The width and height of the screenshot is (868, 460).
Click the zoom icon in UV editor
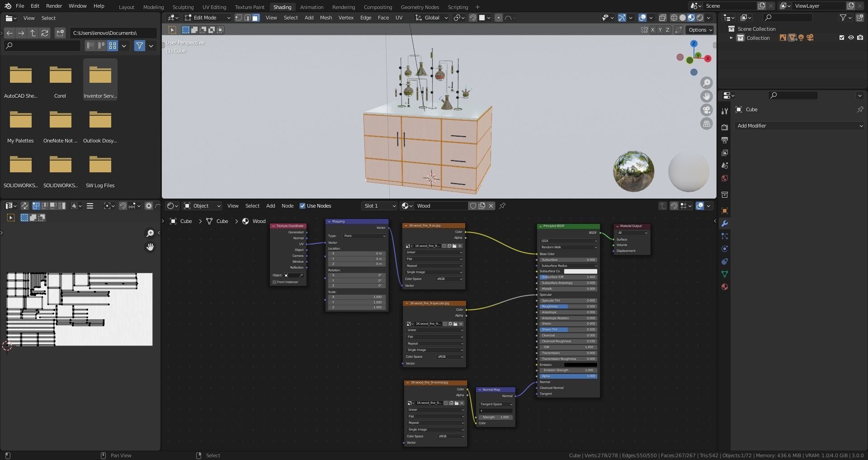[150, 233]
